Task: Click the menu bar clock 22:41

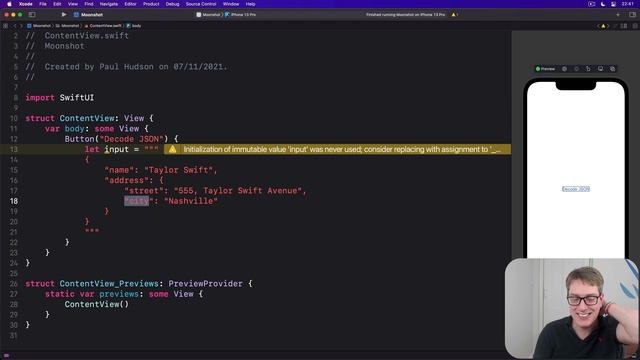Action: pyautogui.click(x=627, y=4)
